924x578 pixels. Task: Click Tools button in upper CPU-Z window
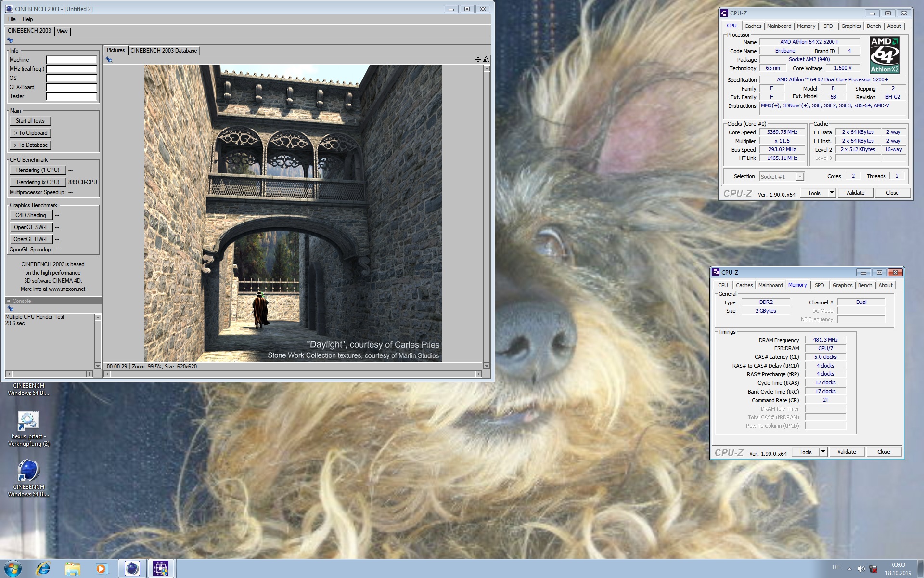pos(814,193)
